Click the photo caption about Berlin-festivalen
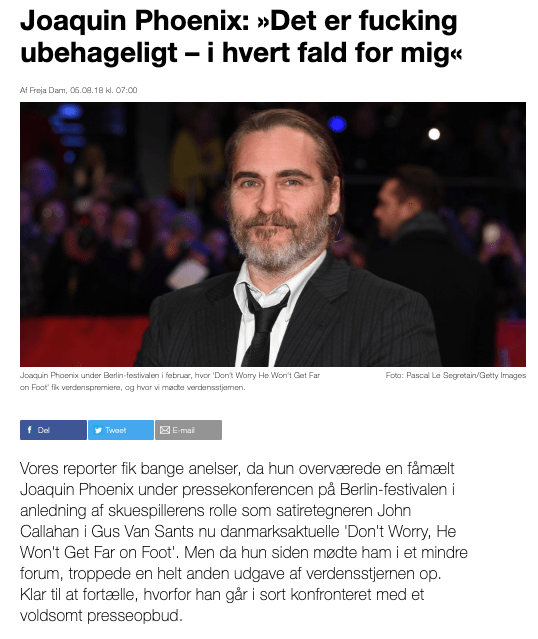538x639 pixels. click(170, 381)
